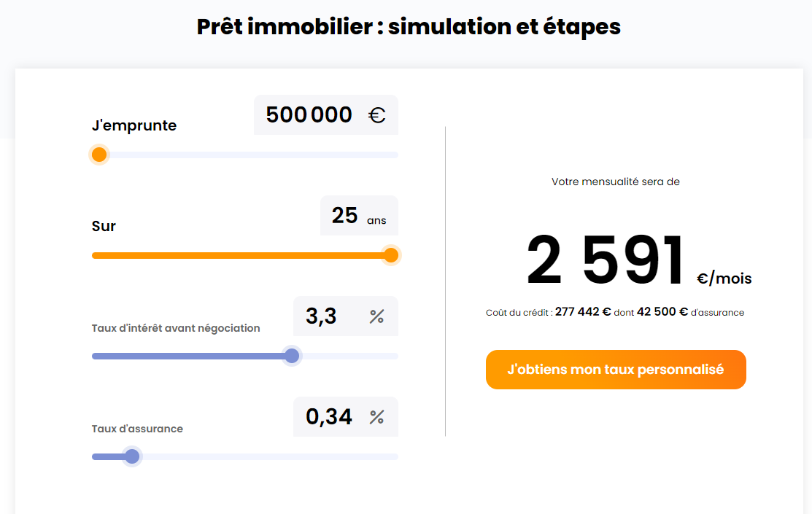812x514 pixels.
Task: Click the "Prêt immobilier" page heading
Action: (x=409, y=27)
